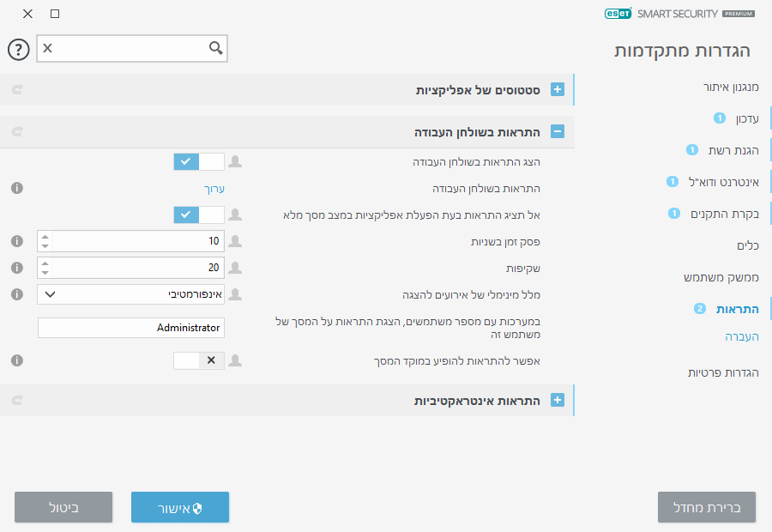The width and height of the screenshot is (772, 532).
Task: Click info icon for מלל מינימלי של אירועים
Action: [x=17, y=294]
